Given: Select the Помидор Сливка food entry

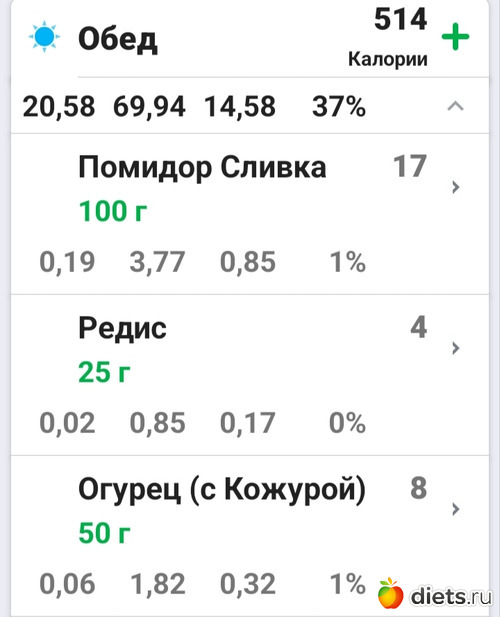Looking at the screenshot, I should point(250,214).
